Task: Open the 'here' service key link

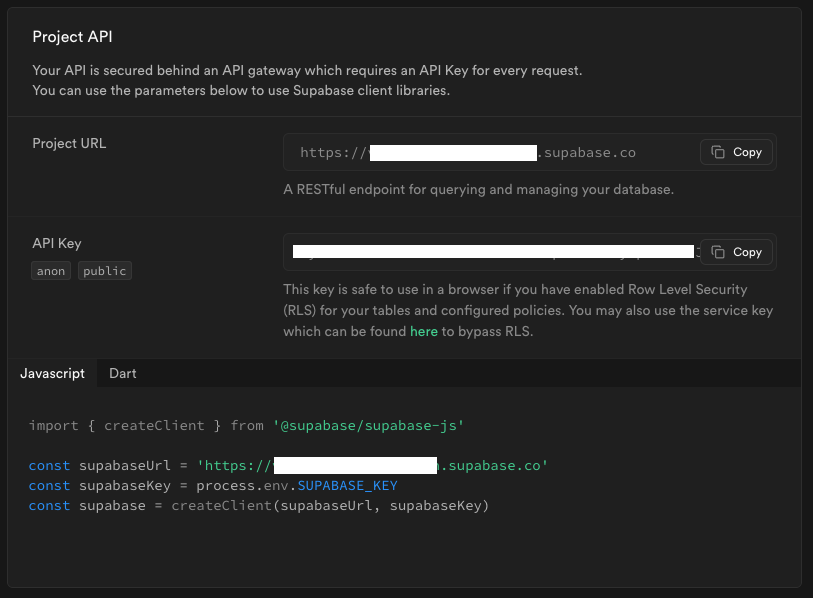Action: coord(424,331)
